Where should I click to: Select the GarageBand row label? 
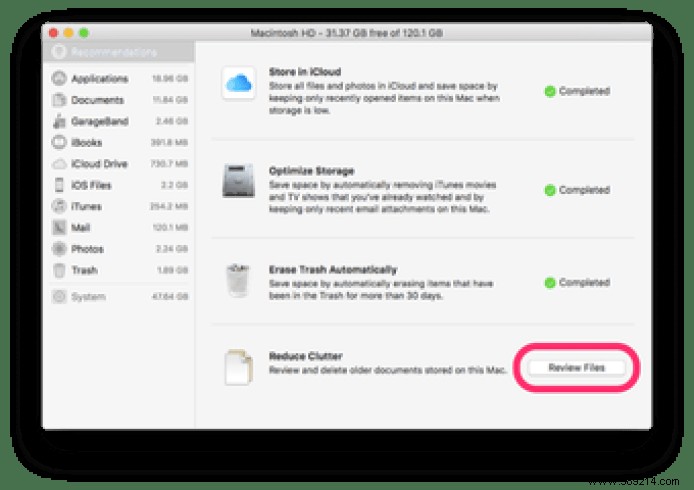click(x=100, y=121)
